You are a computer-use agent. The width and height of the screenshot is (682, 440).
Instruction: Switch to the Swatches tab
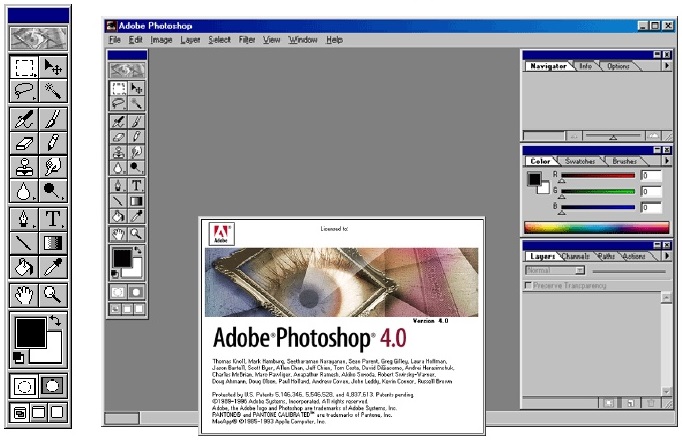(x=580, y=161)
